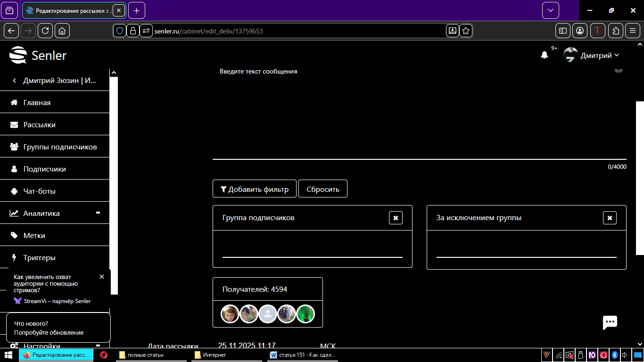Image resolution: width=644 pixels, height=362 pixels.
Task: Open the Группа подписчиков selection field
Action: 312,250
